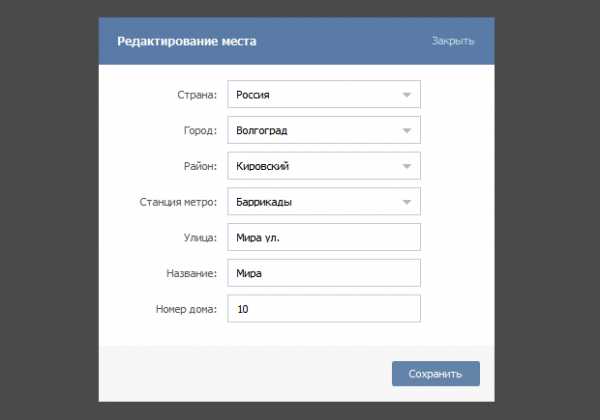
Task: Select the Кировский district combo box text
Action: [262, 166]
